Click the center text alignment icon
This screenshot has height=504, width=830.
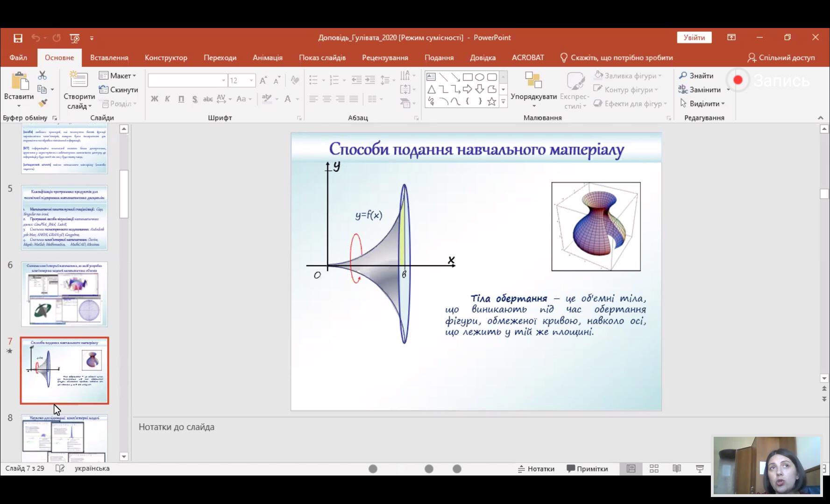click(327, 99)
